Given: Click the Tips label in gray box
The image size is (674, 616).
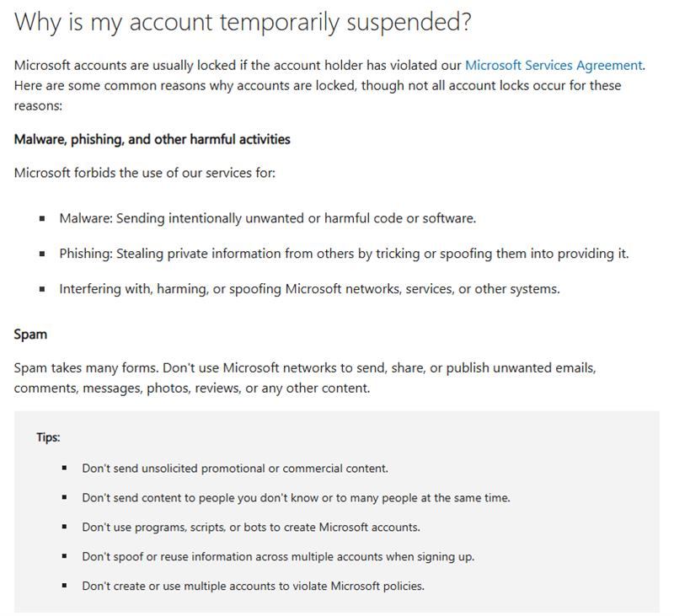Looking at the screenshot, I should [48, 437].
